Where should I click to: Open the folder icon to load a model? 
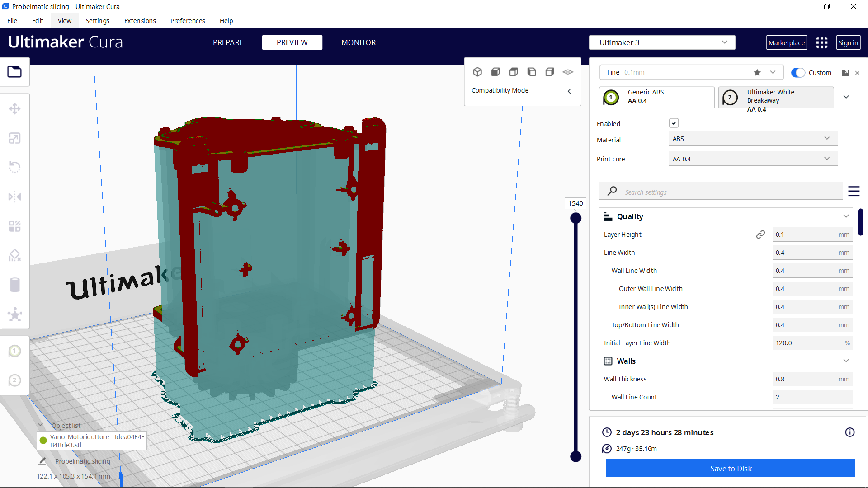(15, 71)
